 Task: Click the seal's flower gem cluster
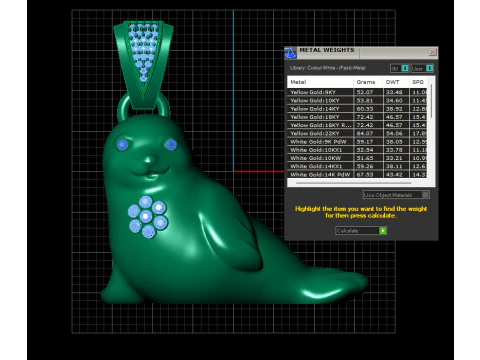coord(148,217)
